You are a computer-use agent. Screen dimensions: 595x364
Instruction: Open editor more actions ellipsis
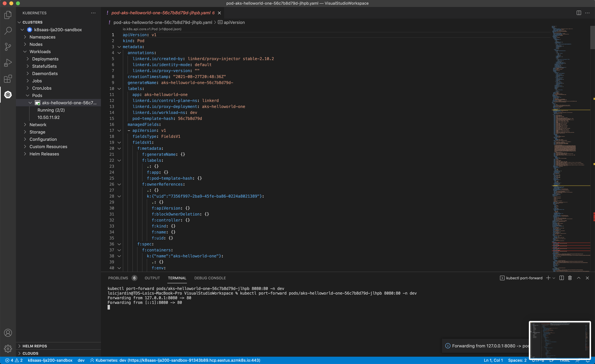click(587, 13)
